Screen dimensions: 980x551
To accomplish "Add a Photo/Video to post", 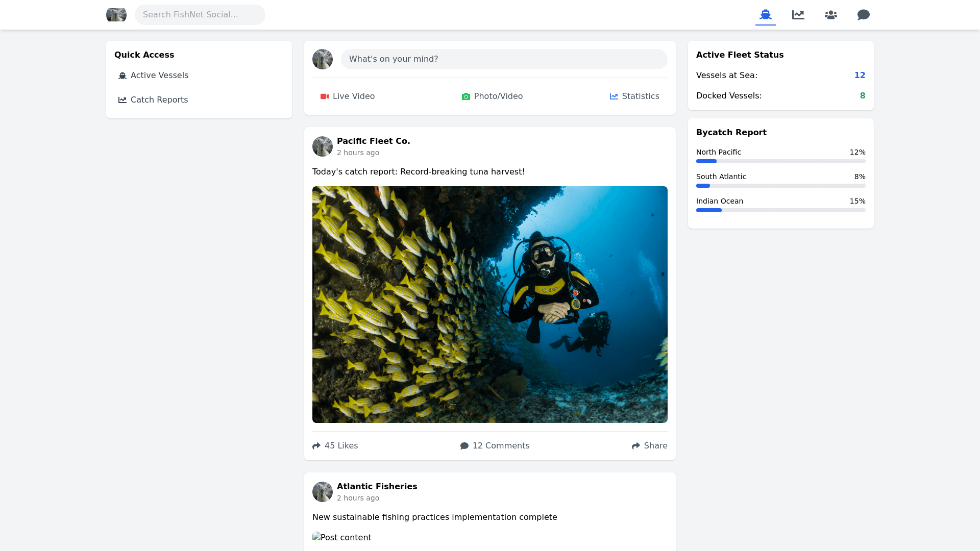I will (x=492, y=96).
